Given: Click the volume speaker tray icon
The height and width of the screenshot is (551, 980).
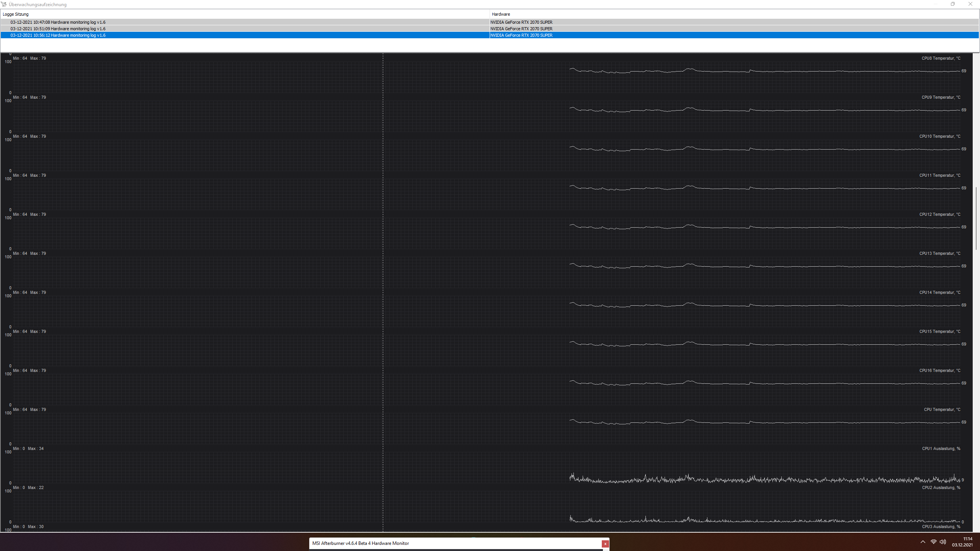Looking at the screenshot, I should [942, 542].
